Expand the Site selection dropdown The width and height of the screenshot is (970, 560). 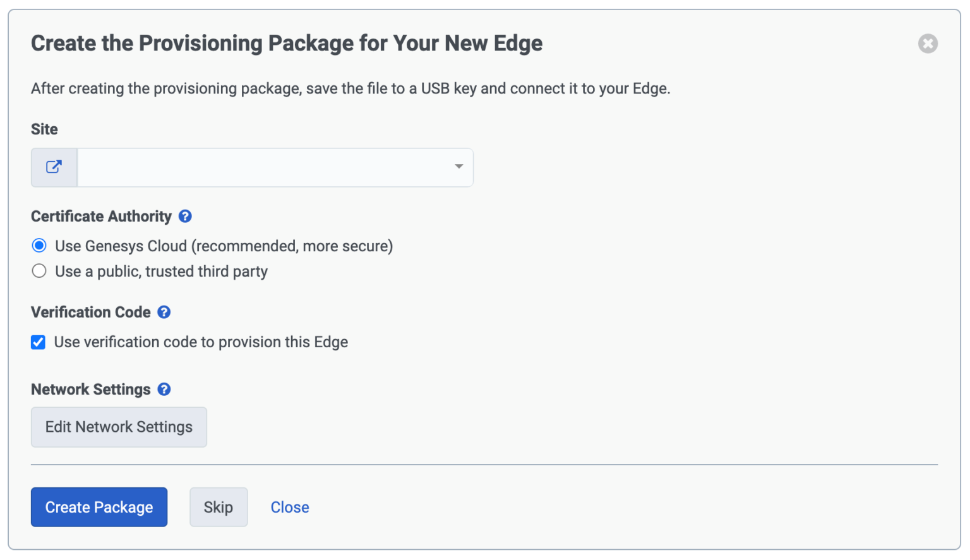click(458, 167)
